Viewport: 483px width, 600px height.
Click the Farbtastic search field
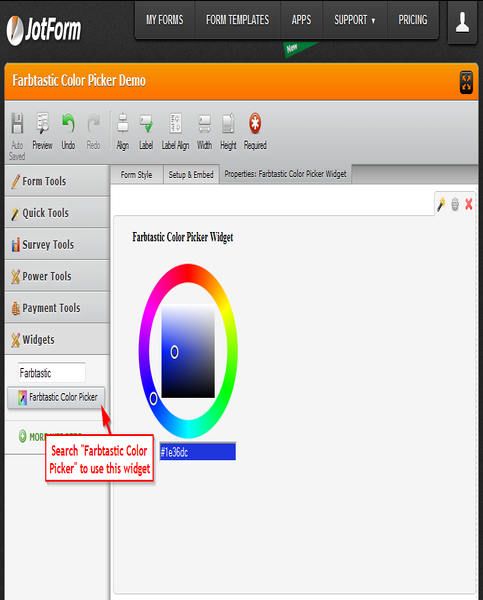pyautogui.click(x=52, y=372)
